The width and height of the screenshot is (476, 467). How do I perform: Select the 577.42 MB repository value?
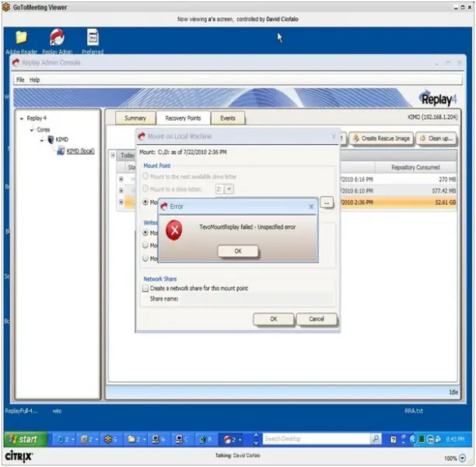444,191
